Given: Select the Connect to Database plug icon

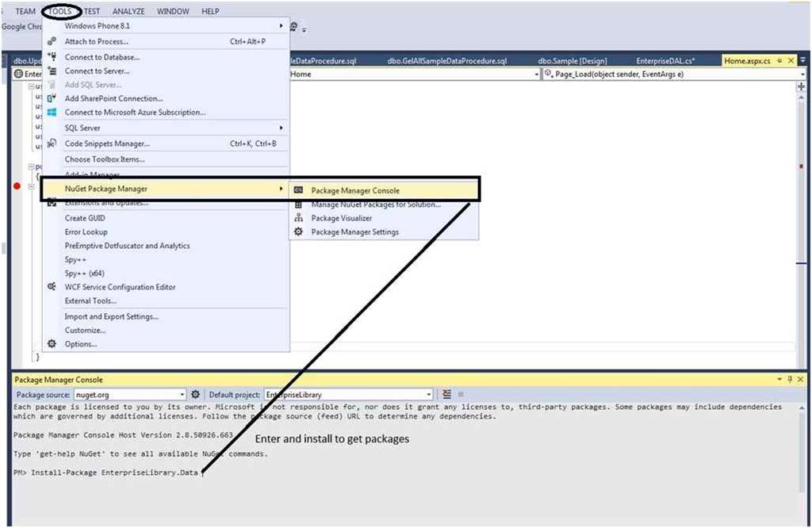Looking at the screenshot, I should 51,56.
